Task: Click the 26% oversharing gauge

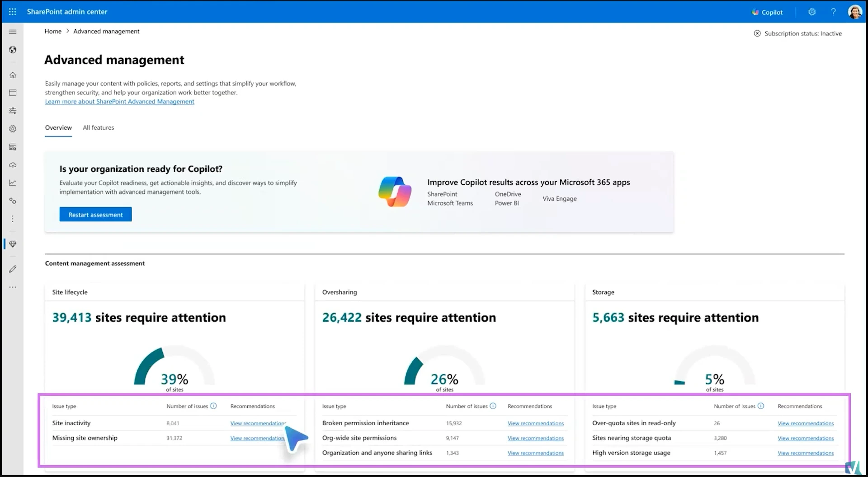Action: tap(444, 368)
